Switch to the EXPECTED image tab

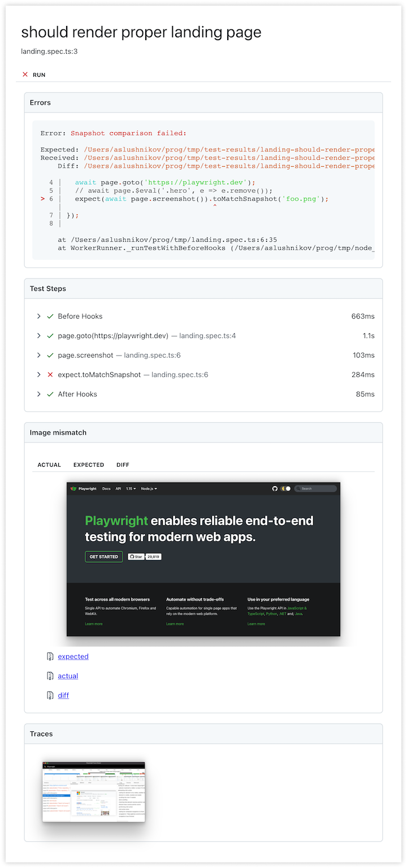89,465
